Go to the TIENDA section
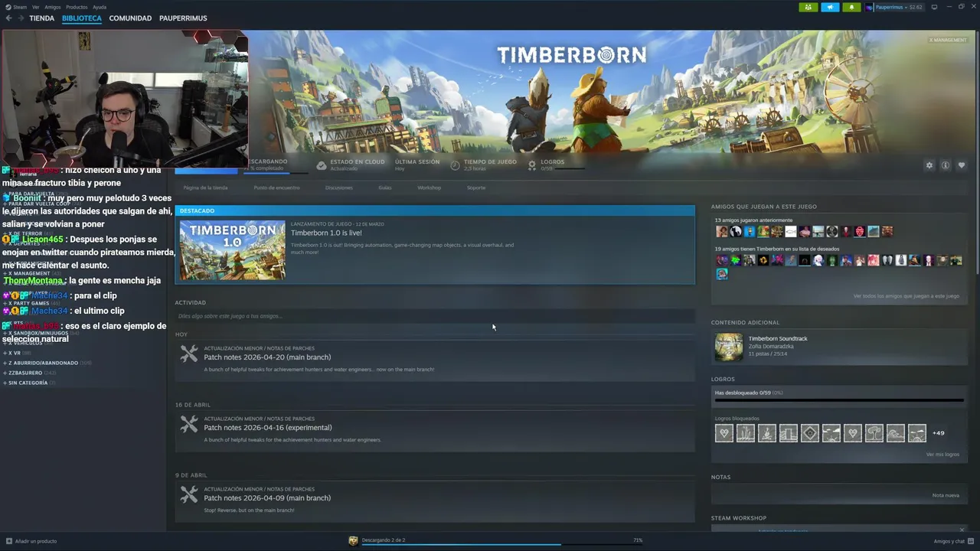Image resolution: width=980 pixels, height=551 pixels. click(42, 18)
